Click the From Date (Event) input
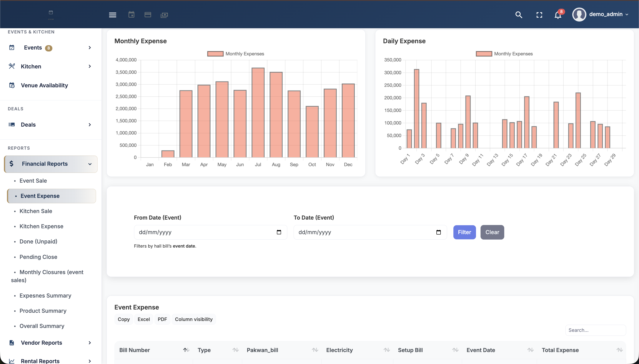 click(210, 232)
